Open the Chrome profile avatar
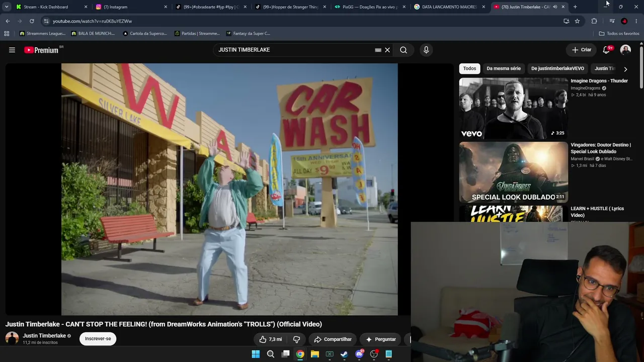The height and width of the screenshot is (362, 644). click(x=624, y=21)
